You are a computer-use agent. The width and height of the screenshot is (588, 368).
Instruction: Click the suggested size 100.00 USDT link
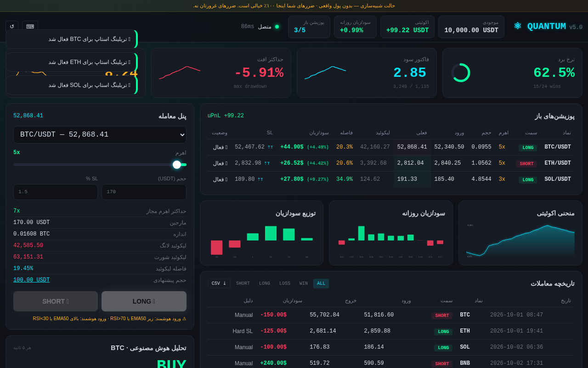point(31,280)
